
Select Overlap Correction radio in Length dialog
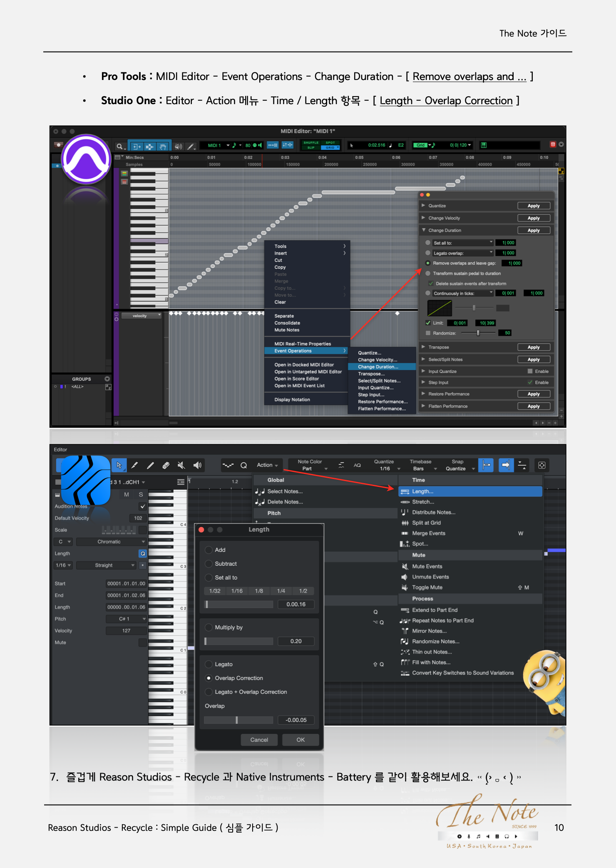(209, 678)
